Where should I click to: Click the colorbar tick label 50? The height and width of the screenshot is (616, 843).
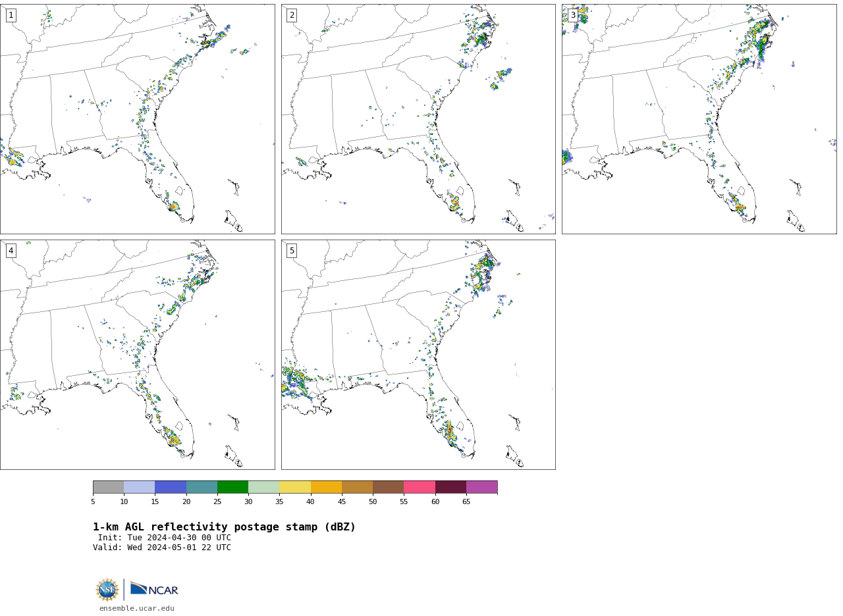[x=373, y=502]
